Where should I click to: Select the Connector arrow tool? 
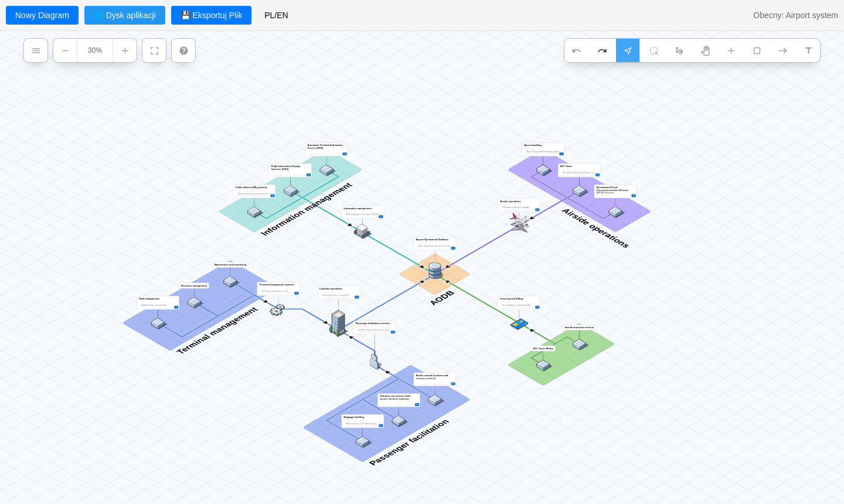tap(782, 50)
